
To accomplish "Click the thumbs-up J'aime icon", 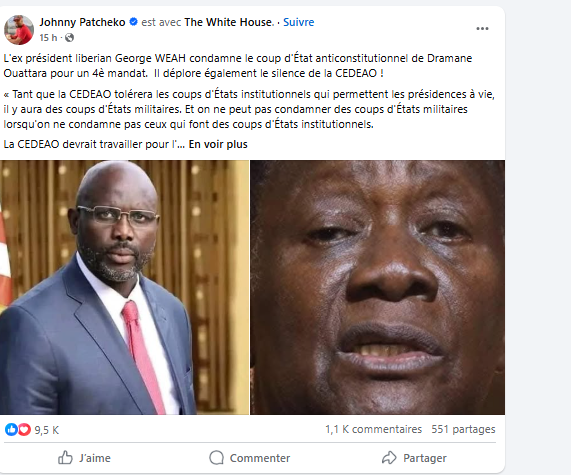I will pos(65,458).
